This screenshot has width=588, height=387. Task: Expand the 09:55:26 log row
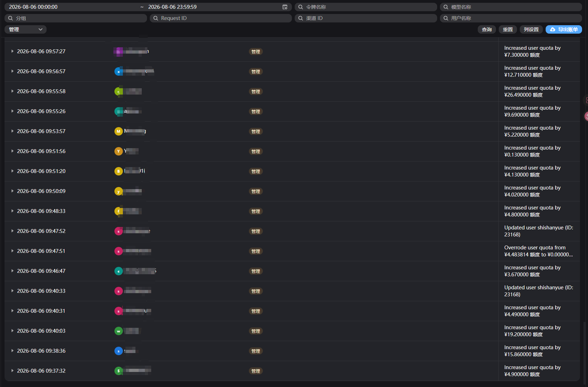(12, 111)
